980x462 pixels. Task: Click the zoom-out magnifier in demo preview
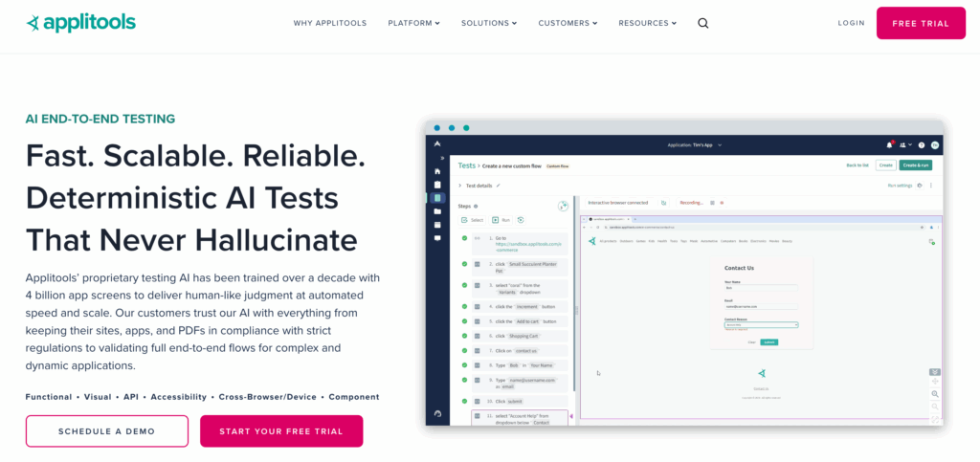point(935,407)
